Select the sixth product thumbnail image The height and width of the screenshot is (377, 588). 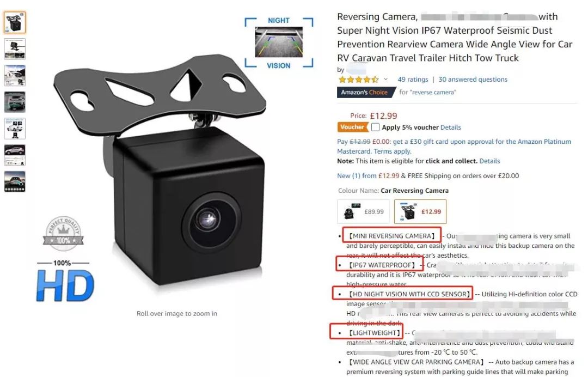tap(15, 155)
